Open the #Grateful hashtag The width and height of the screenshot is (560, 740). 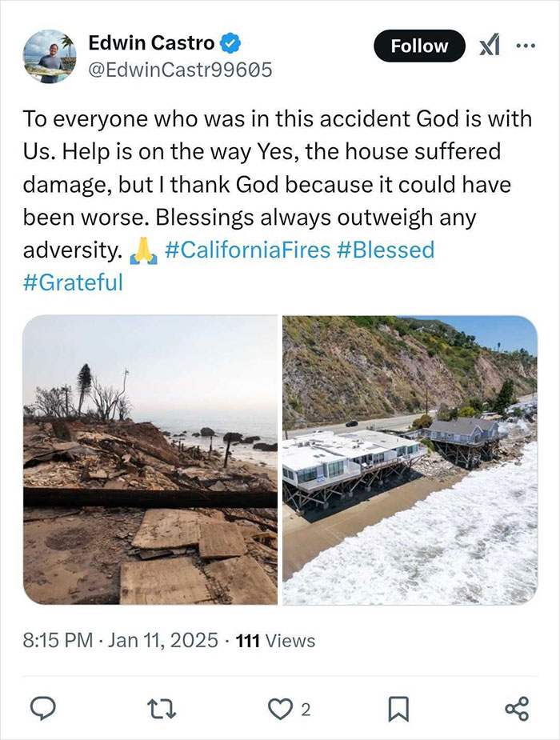click(x=73, y=282)
